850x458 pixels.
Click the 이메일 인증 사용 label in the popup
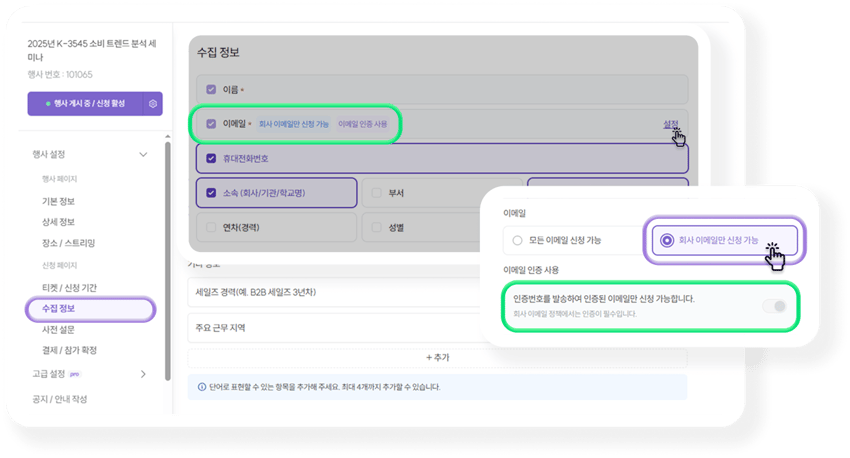[531, 270]
